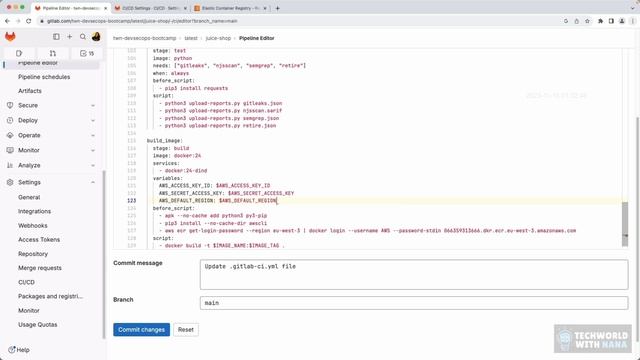Open the juice-shop breadcrumb link
The height and width of the screenshot is (360, 640).
218,38
